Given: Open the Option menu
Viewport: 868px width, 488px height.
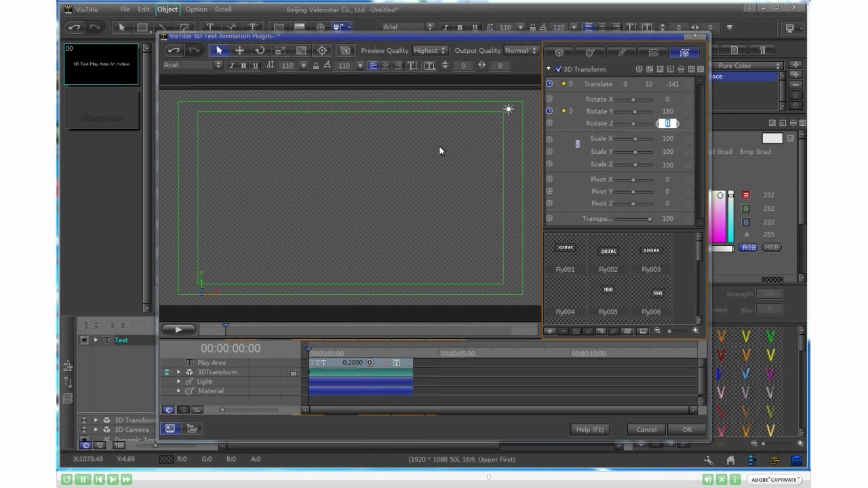Looking at the screenshot, I should 196,9.
